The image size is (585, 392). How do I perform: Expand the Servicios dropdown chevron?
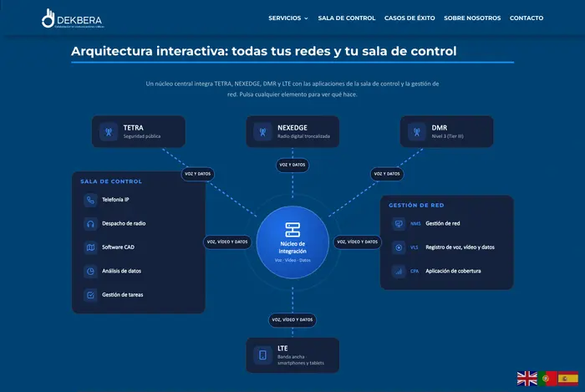[307, 18]
